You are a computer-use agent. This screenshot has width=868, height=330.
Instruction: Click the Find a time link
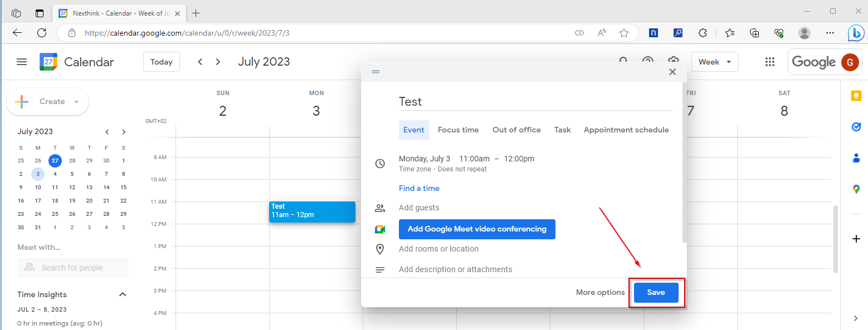pos(419,188)
